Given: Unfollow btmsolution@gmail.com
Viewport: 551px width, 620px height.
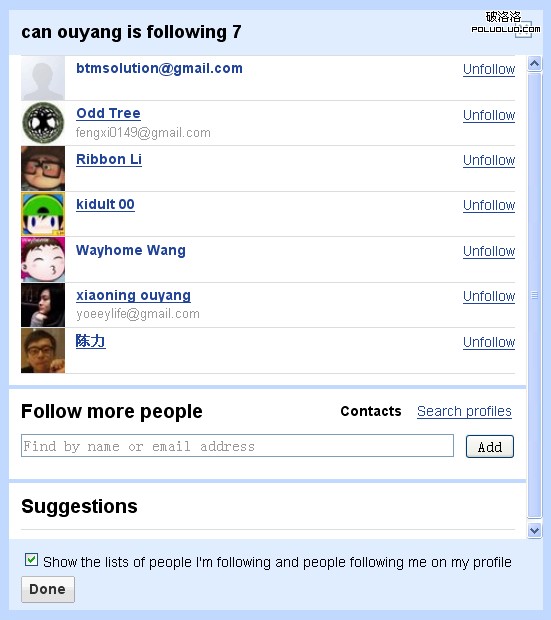Looking at the screenshot, I should point(489,69).
